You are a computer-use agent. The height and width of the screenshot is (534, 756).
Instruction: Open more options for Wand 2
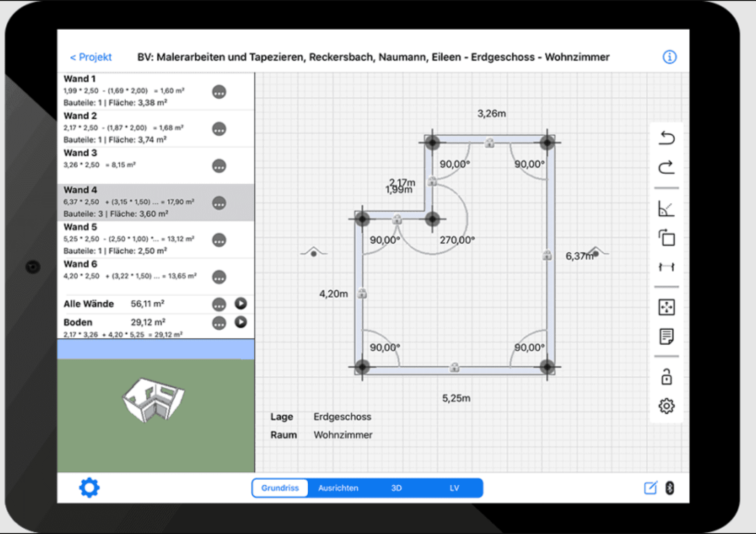click(219, 129)
